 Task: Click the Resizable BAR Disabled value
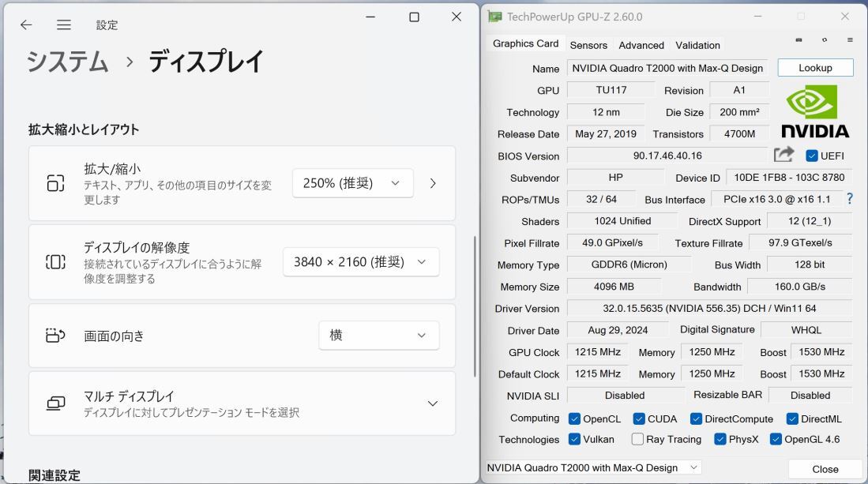click(x=810, y=395)
